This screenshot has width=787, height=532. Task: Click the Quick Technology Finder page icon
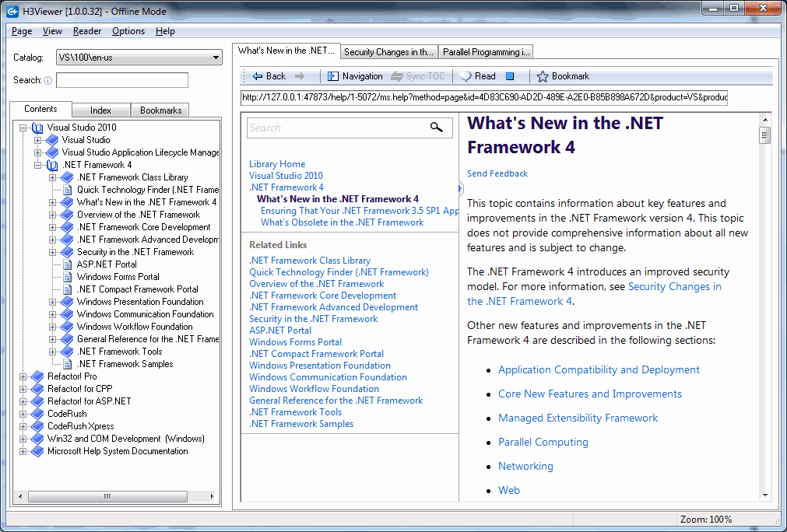[67, 190]
